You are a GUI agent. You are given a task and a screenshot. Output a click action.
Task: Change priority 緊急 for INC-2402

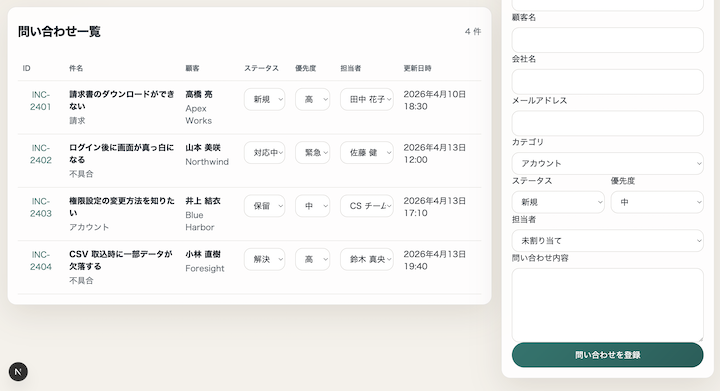312,152
